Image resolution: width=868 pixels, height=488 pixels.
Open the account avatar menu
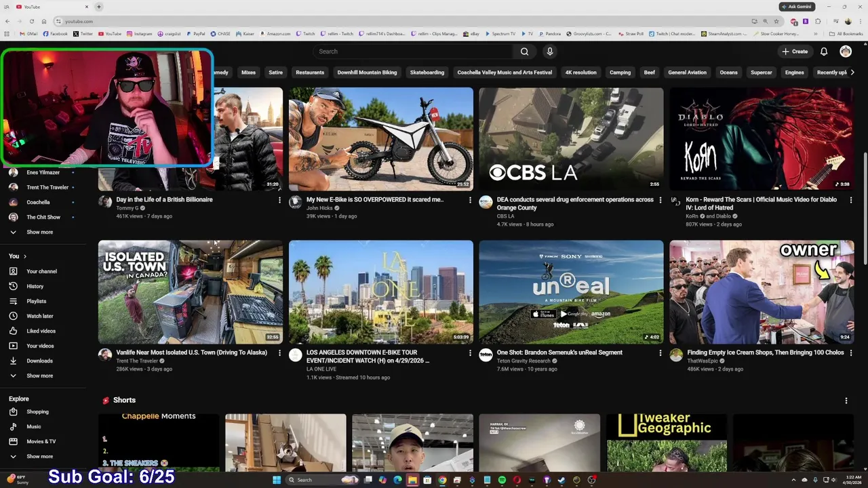(x=846, y=52)
